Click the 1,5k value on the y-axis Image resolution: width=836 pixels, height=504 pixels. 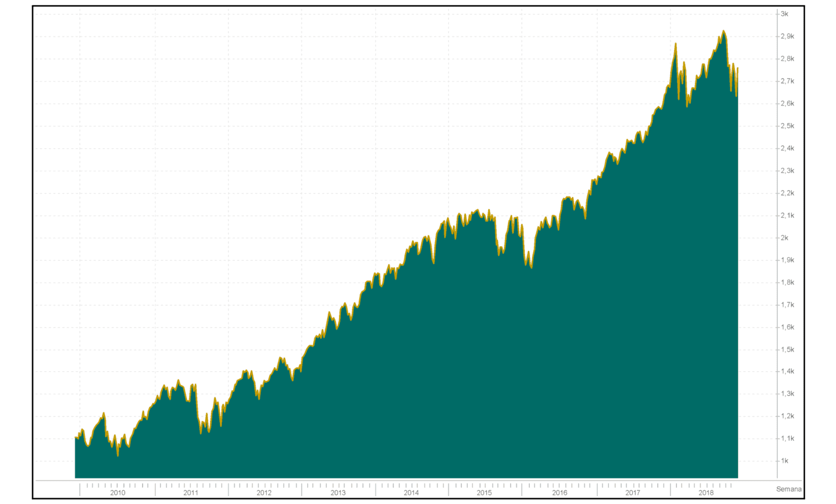tap(788, 349)
